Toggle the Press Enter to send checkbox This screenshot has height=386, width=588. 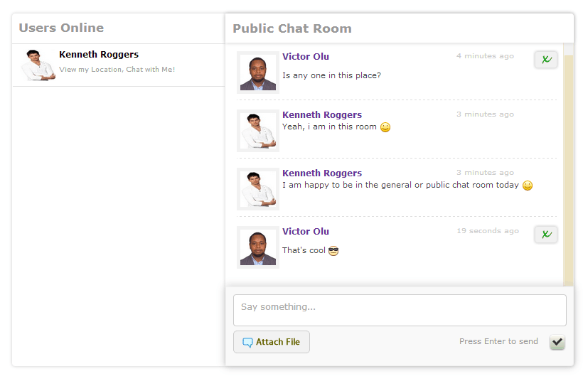[557, 342]
